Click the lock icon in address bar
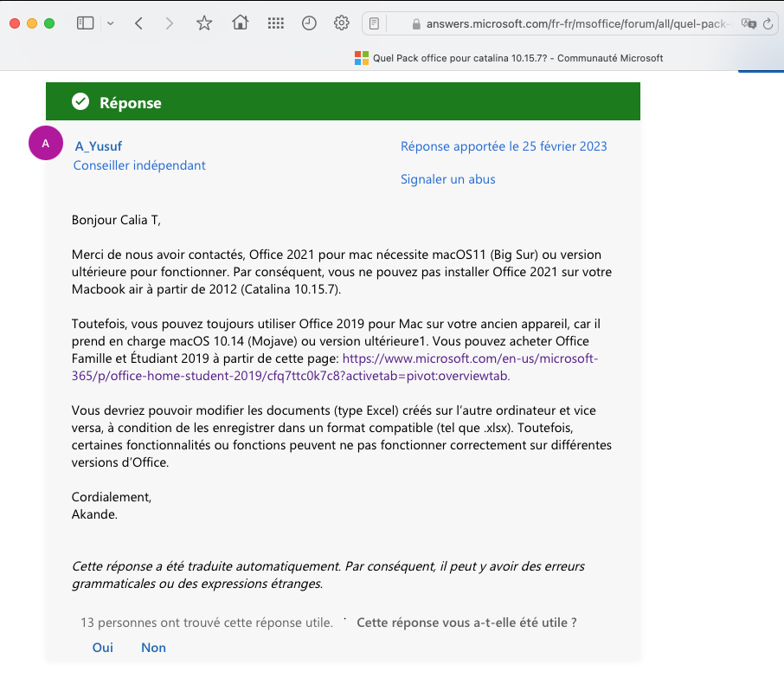The height and width of the screenshot is (678, 784). pyautogui.click(x=416, y=24)
